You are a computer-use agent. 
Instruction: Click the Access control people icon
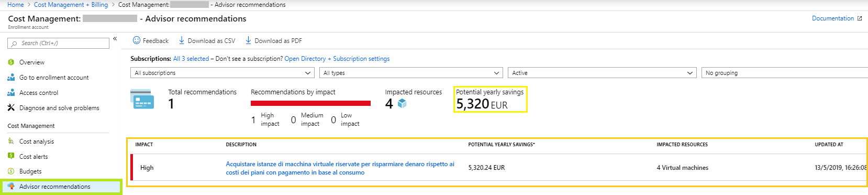click(11, 93)
